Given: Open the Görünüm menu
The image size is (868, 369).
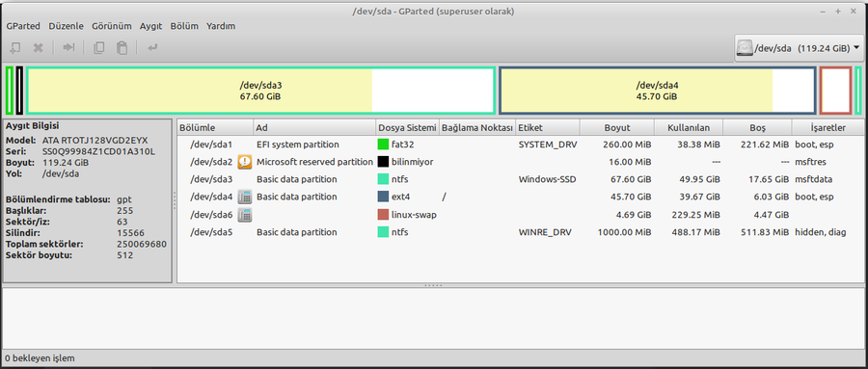Looking at the screenshot, I should 111,26.
